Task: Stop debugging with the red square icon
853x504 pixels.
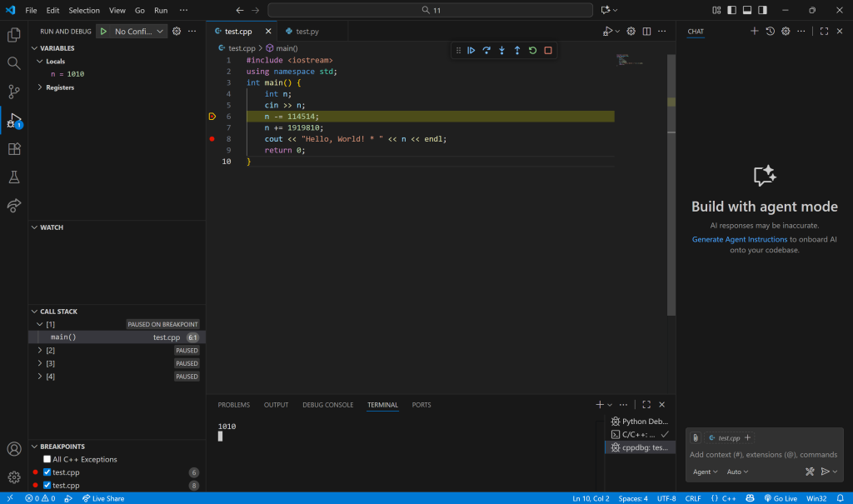Action: 548,50
